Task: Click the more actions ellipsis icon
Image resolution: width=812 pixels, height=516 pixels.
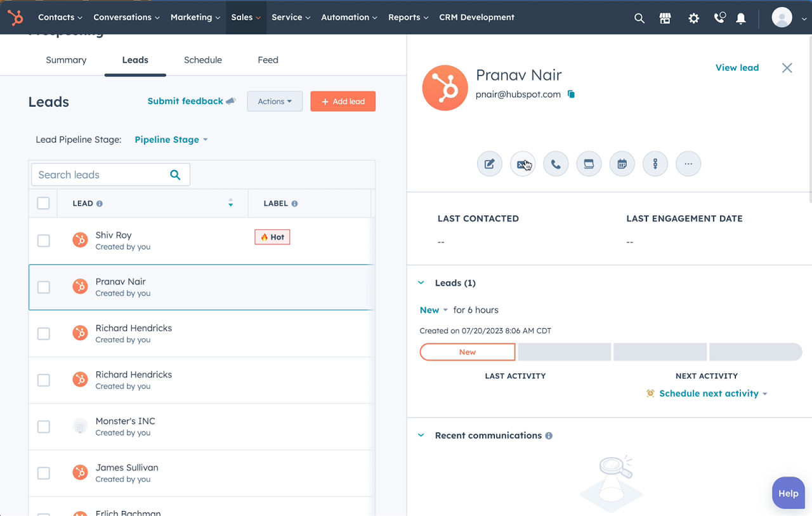Action: (x=688, y=164)
